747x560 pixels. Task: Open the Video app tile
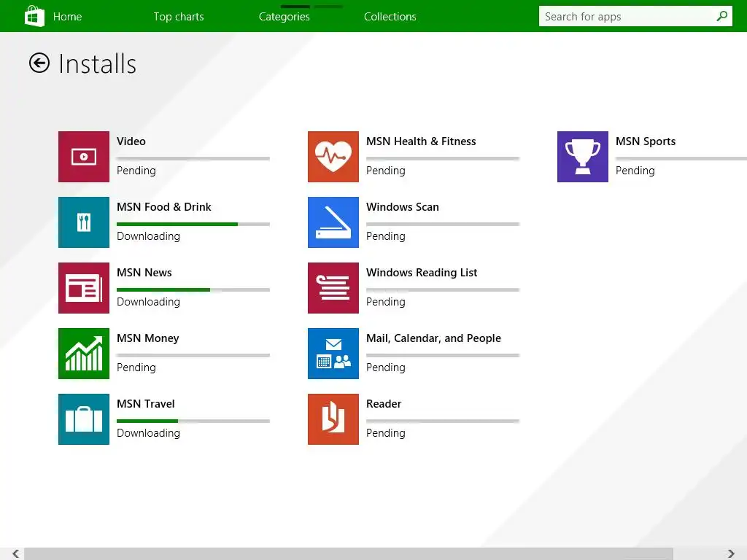[84, 157]
